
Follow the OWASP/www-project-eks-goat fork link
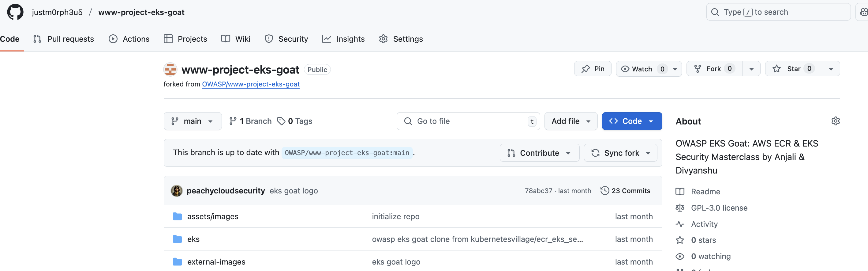tap(251, 84)
